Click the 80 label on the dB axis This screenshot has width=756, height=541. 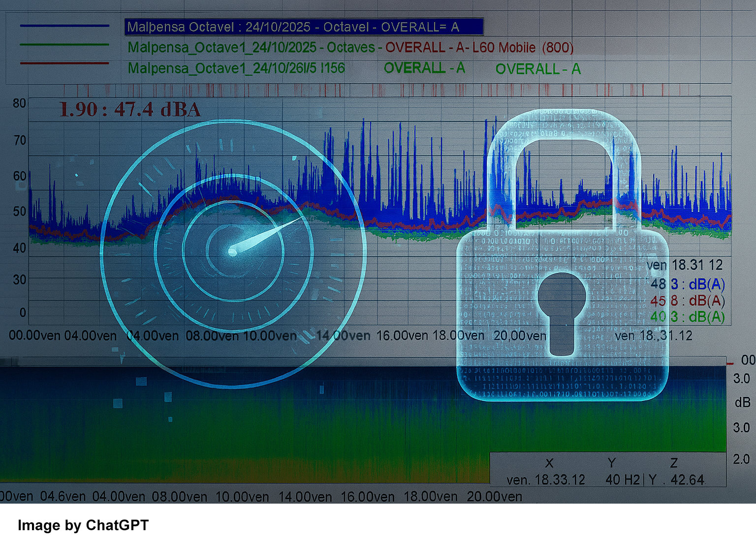coord(20,103)
